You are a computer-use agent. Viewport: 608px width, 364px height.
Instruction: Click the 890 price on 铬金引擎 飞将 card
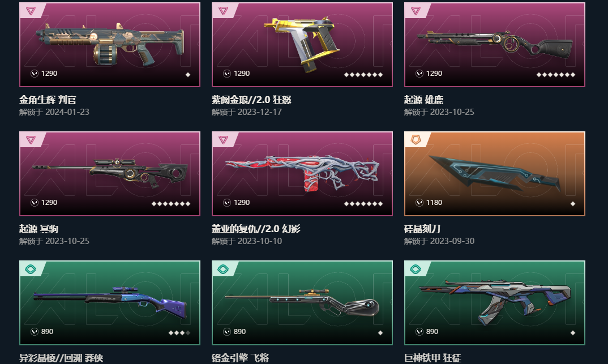point(239,331)
